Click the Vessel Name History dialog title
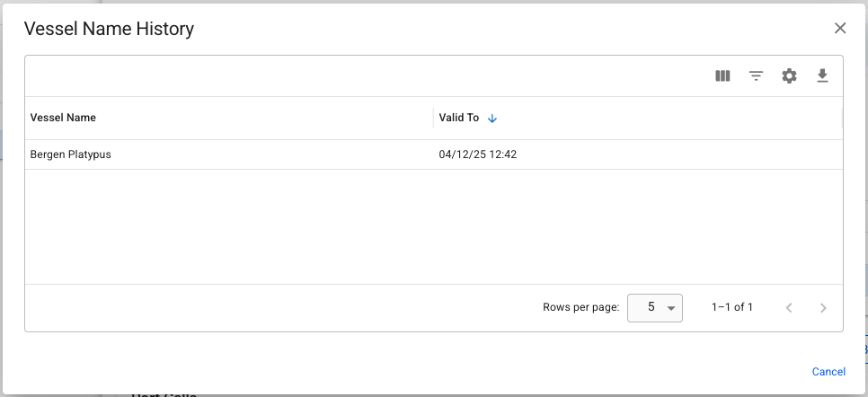This screenshot has height=397, width=868. pyautogui.click(x=109, y=29)
